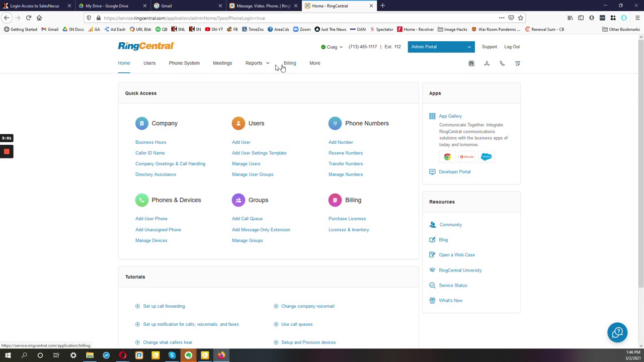Open the chat support bubble
This screenshot has height=362, width=644.
[617, 332]
